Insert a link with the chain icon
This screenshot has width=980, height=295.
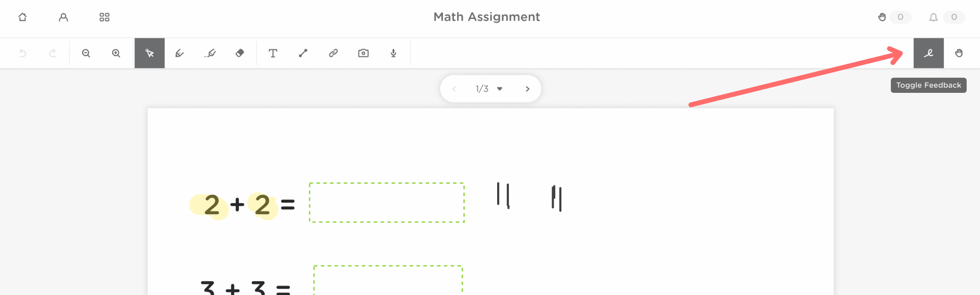(334, 53)
